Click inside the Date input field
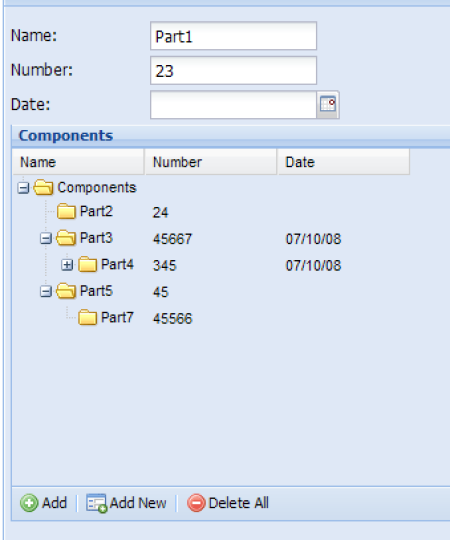This screenshot has height=540, width=450. point(233,105)
